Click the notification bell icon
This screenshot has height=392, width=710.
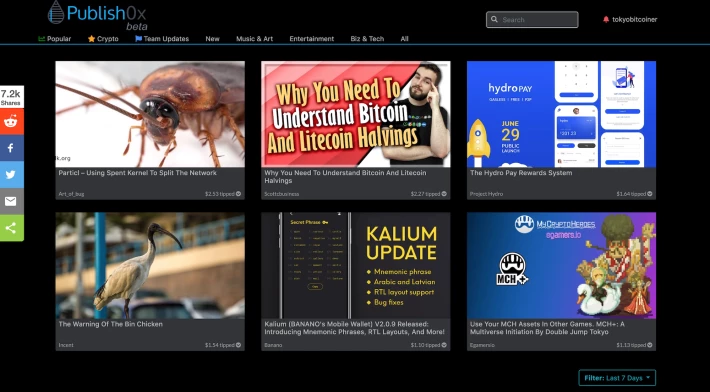pos(606,19)
